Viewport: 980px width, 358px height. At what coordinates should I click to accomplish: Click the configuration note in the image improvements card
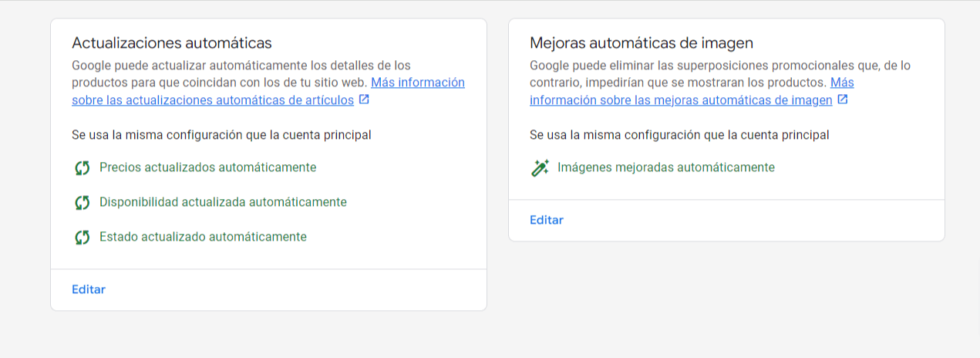point(679,135)
